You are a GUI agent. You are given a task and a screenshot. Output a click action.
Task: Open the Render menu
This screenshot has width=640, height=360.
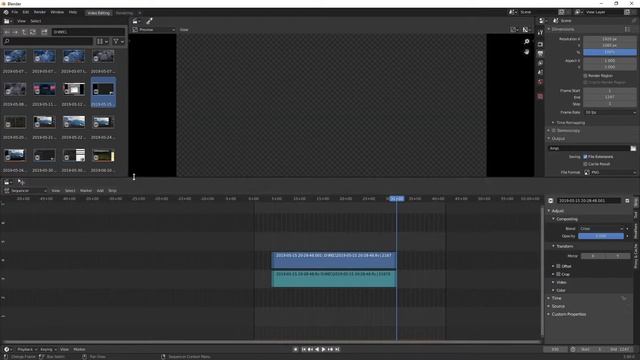point(40,12)
